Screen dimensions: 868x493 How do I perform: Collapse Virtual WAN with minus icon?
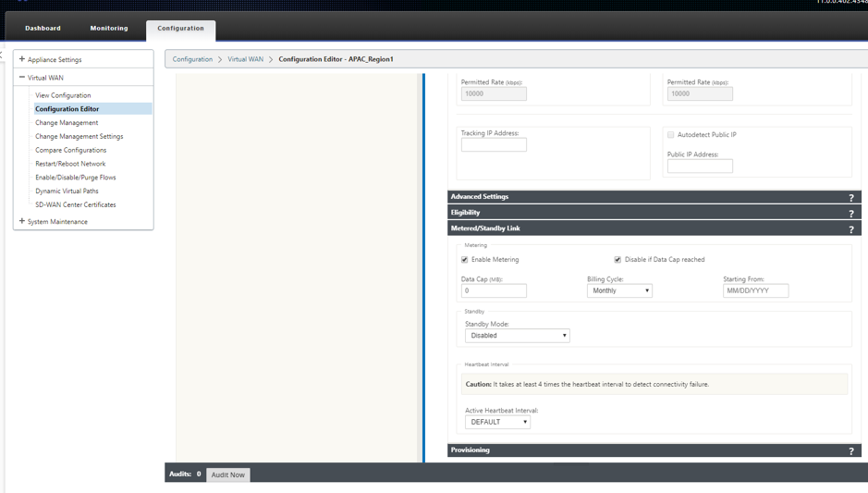[x=22, y=77]
